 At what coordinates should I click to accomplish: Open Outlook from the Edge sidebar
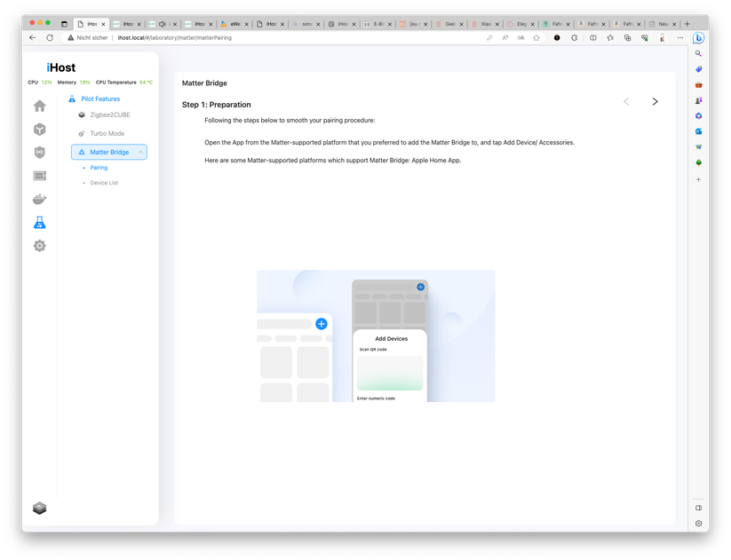point(698,131)
